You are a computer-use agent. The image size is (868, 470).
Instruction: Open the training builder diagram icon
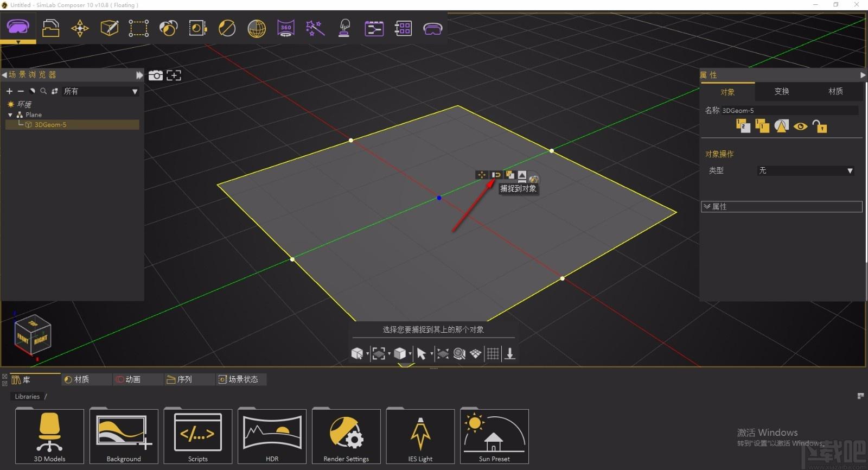click(374, 28)
